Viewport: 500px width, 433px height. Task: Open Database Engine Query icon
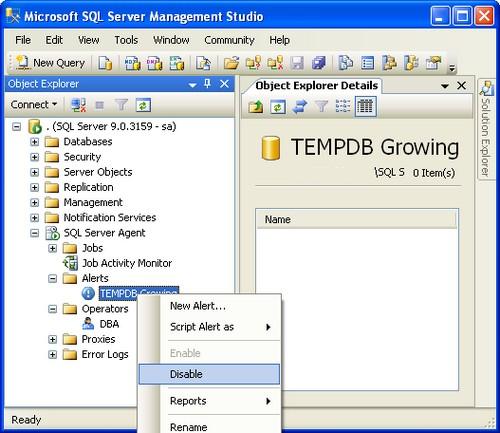(x=105, y=63)
